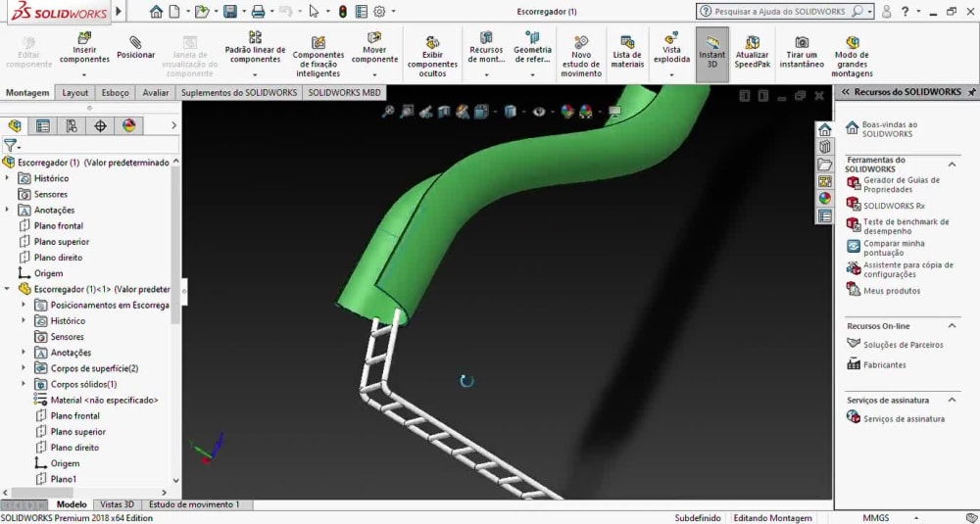Screen dimensions: 980x524
Task: Open SOLIDWORKS MBD tab
Action: pos(344,92)
